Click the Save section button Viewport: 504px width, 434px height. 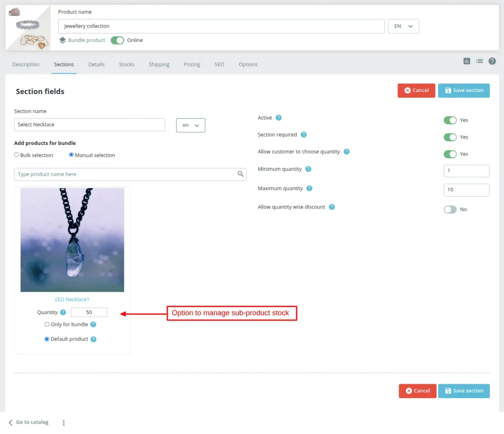(464, 90)
